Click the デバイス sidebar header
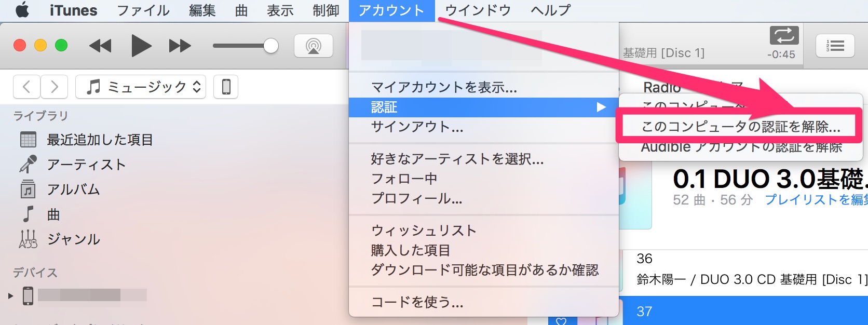868x325 pixels. pyautogui.click(x=35, y=272)
